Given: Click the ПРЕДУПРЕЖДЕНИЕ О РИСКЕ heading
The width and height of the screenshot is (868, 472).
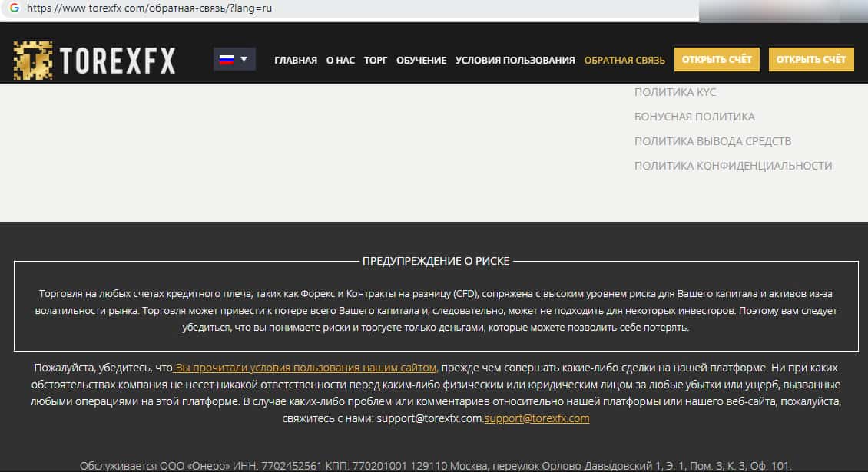Looking at the screenshot, I should 436,261.
